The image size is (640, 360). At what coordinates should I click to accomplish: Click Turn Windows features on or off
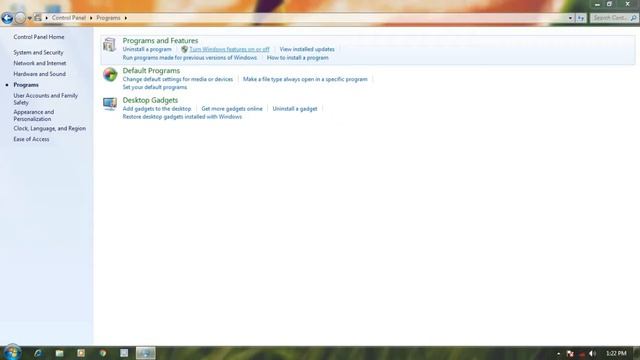pos(229,49)
